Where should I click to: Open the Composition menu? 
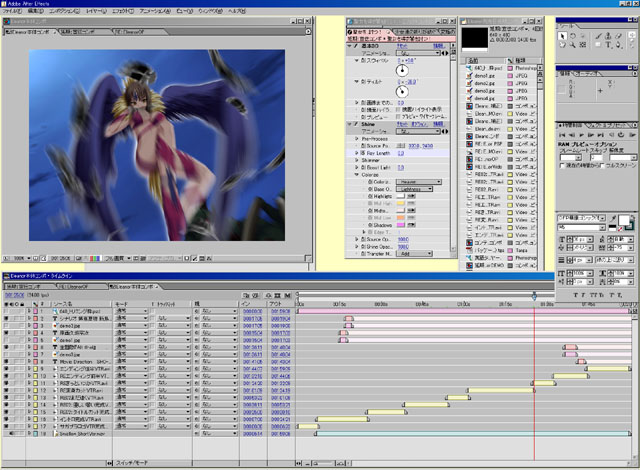[x=65, y=11]
